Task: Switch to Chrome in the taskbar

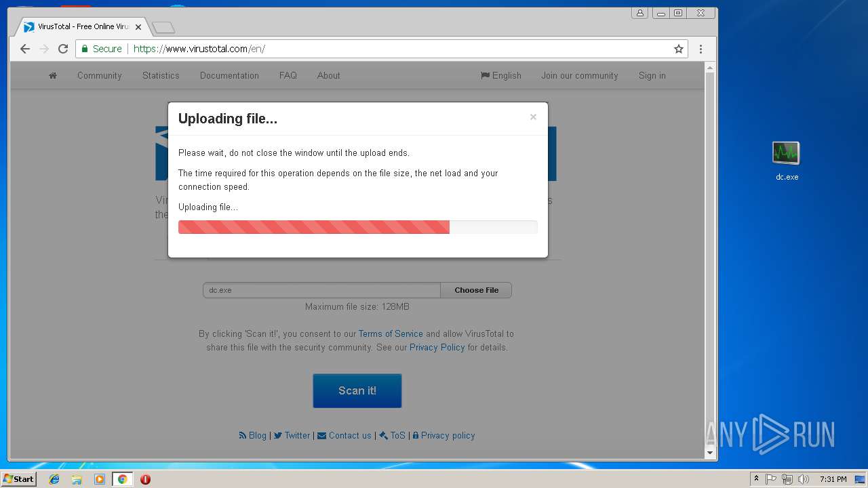Action: 122,479
